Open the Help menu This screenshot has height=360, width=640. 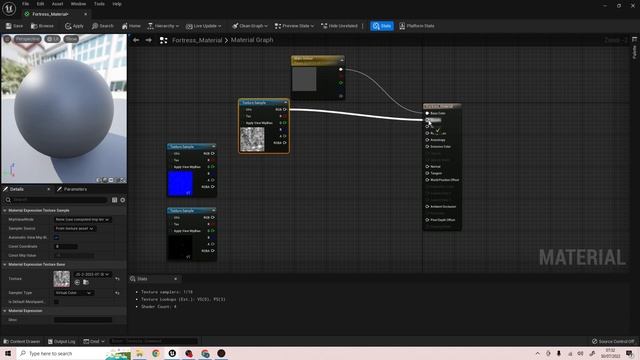tap(117, 4)
